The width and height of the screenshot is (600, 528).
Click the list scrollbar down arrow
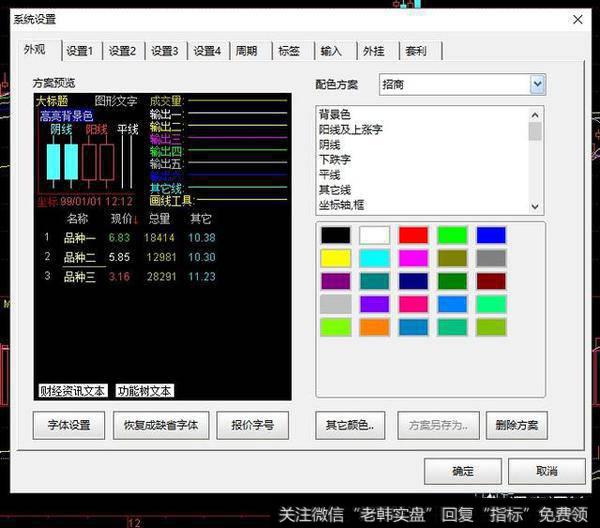click(535, 207)
